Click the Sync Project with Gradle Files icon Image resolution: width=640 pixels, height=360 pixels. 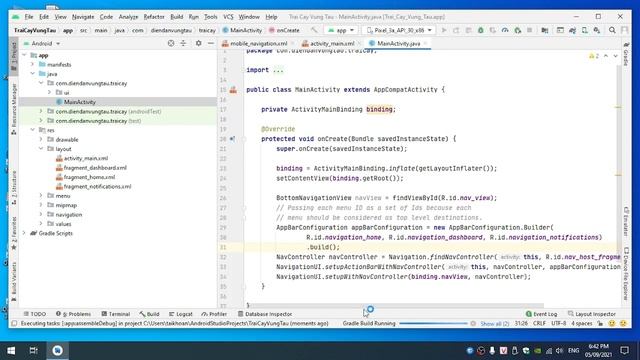tap(572, 30)
